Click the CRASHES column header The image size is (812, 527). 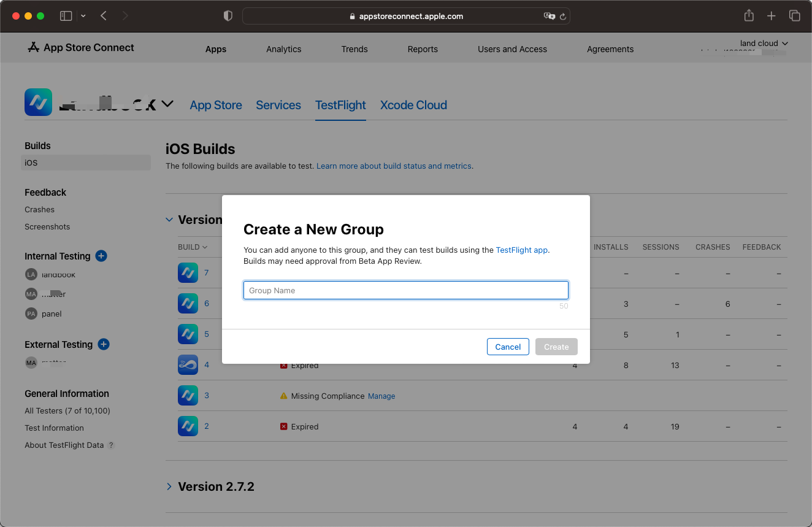pyautogui.click(x=713, y=247)
